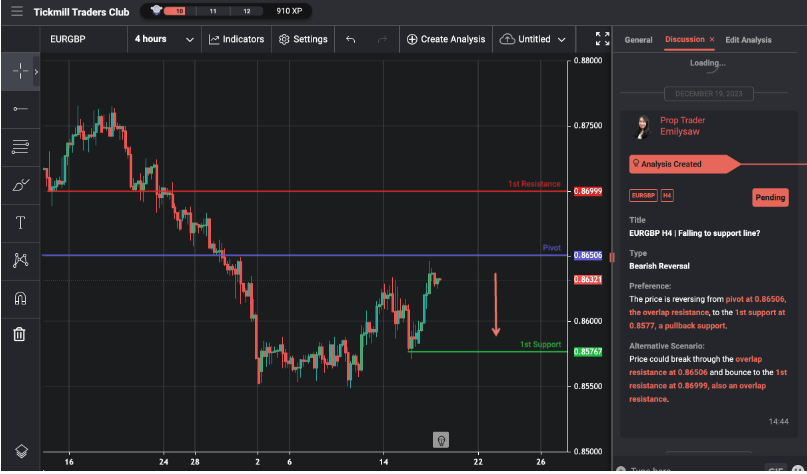The height and width of the screenshot is (474, 807).
Task: Select the horizontal line drawing tool
Action: tap(20, 109)
